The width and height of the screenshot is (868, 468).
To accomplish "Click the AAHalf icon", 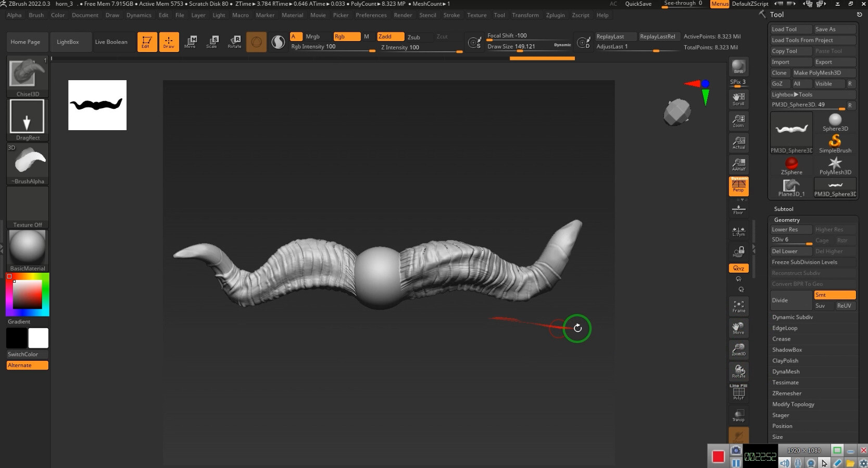I will [x=738, y=164].
